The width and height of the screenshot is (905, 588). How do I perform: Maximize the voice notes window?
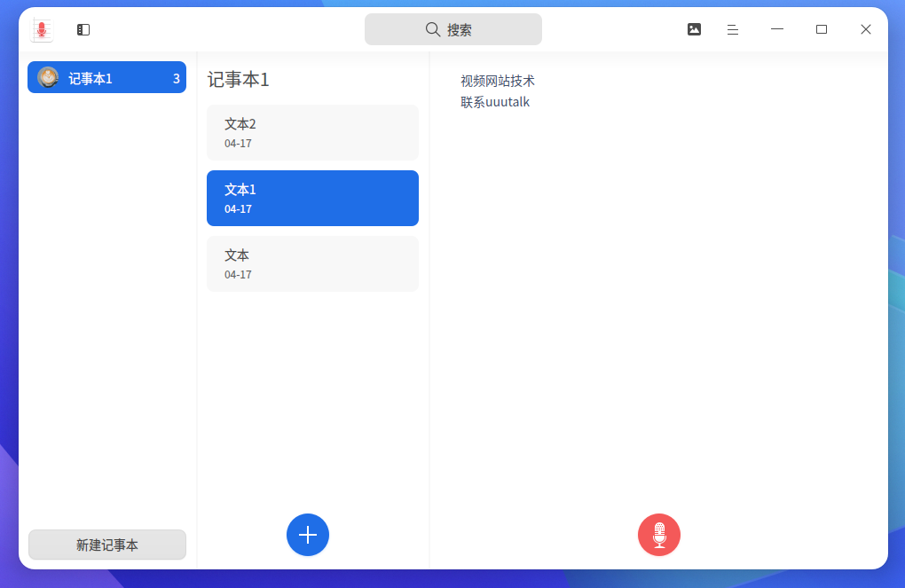[822, 29]
